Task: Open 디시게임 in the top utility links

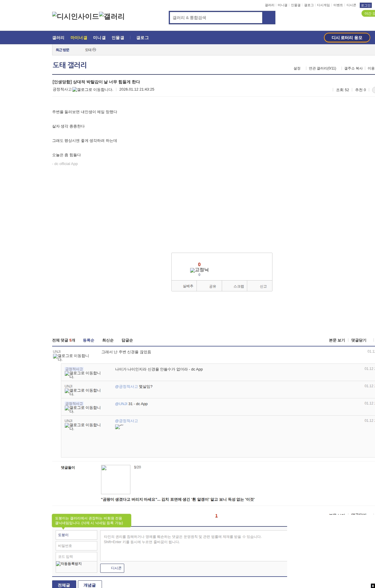Action: 323,5
